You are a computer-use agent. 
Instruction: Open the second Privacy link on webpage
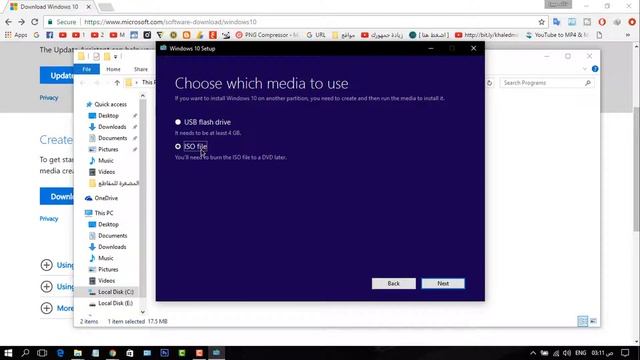[x=49, y=219]
